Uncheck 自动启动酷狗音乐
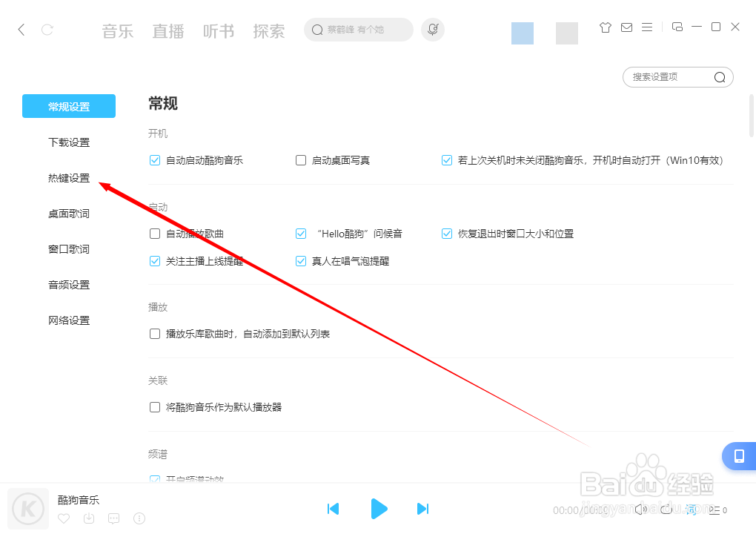 tap(155, 160)
